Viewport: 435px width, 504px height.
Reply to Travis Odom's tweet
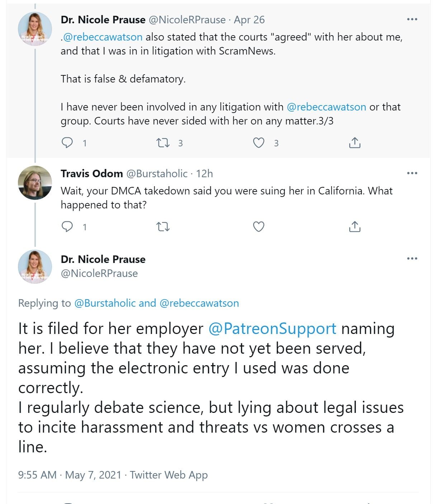tap(67, 227)
